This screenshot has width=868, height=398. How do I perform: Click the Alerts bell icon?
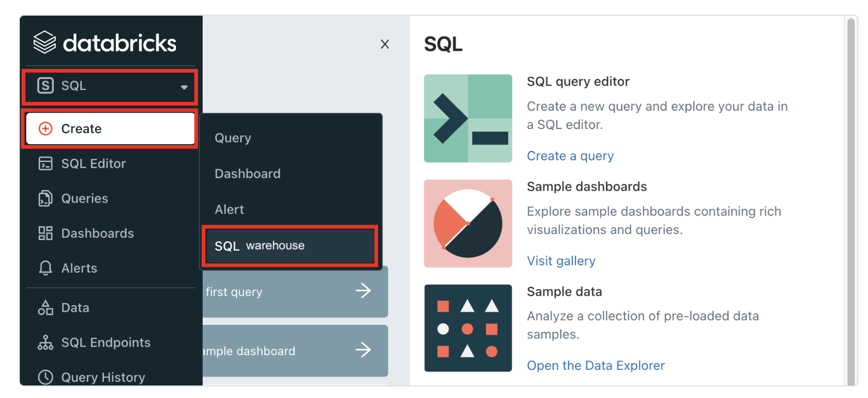45,268
